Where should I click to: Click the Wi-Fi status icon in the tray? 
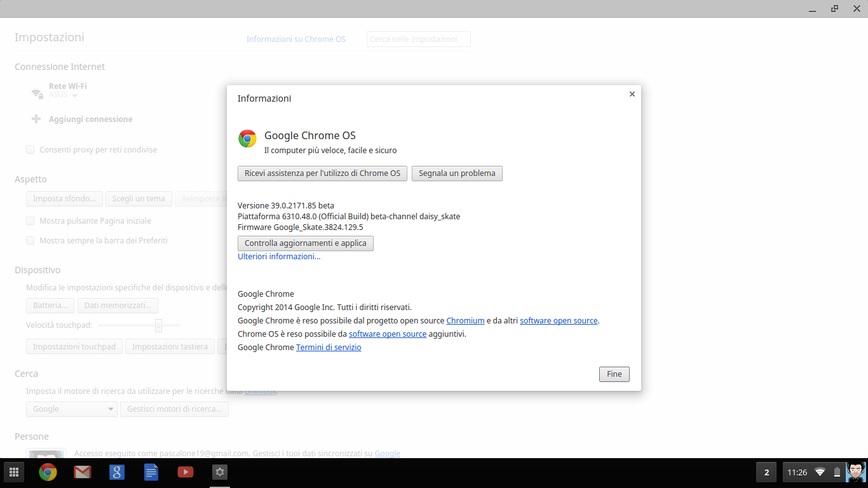click(820, 472)
